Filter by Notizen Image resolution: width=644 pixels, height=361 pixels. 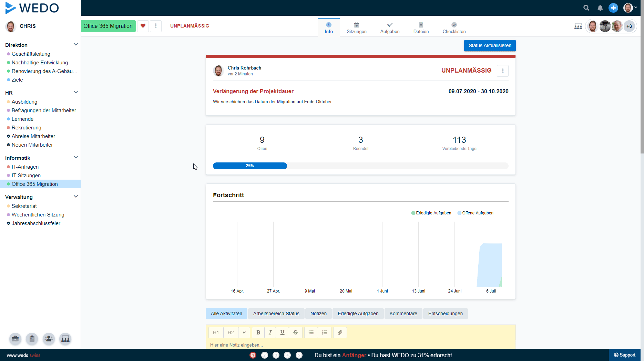(318, 314)
